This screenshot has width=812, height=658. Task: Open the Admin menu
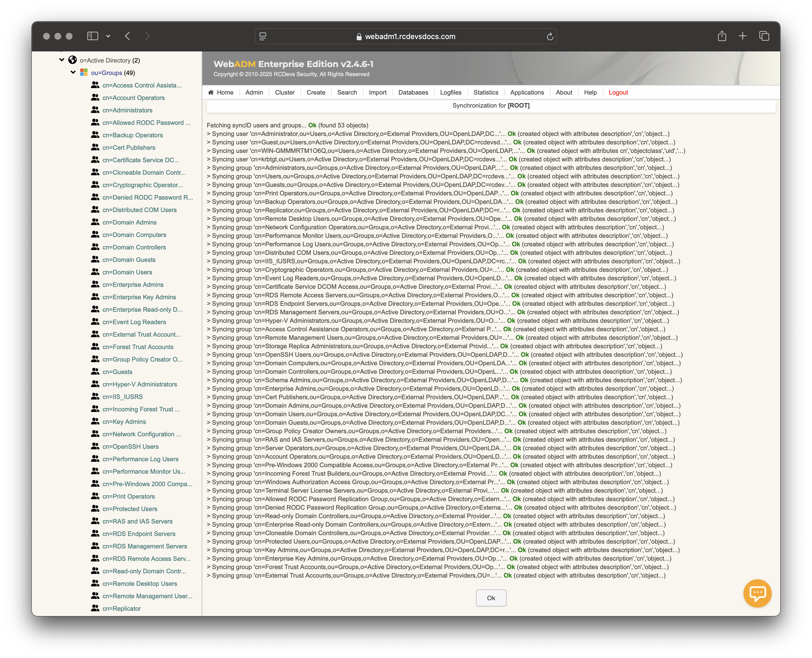tap(254, 93)
